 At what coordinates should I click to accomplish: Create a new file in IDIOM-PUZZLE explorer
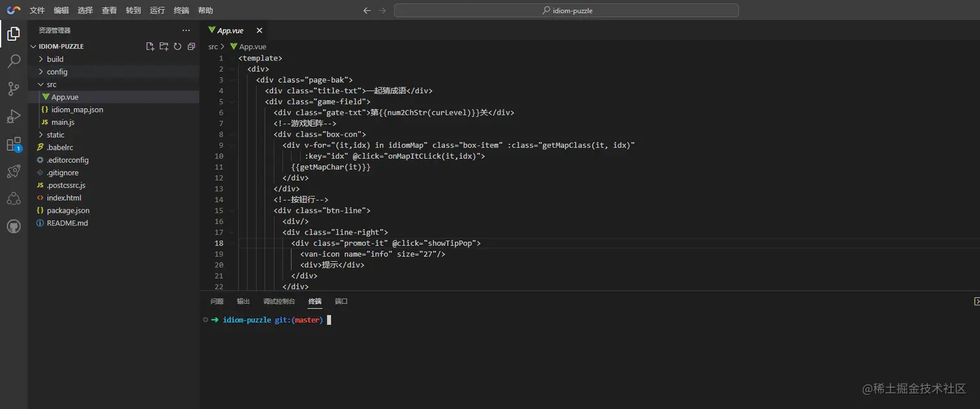tap(150, 47)
